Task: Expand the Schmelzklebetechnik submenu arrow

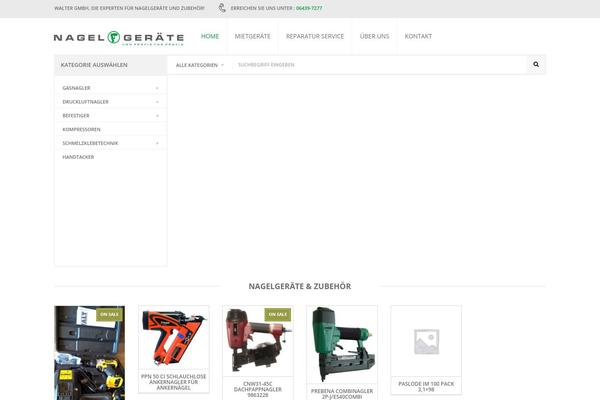Action: click(x=157, y=143)
